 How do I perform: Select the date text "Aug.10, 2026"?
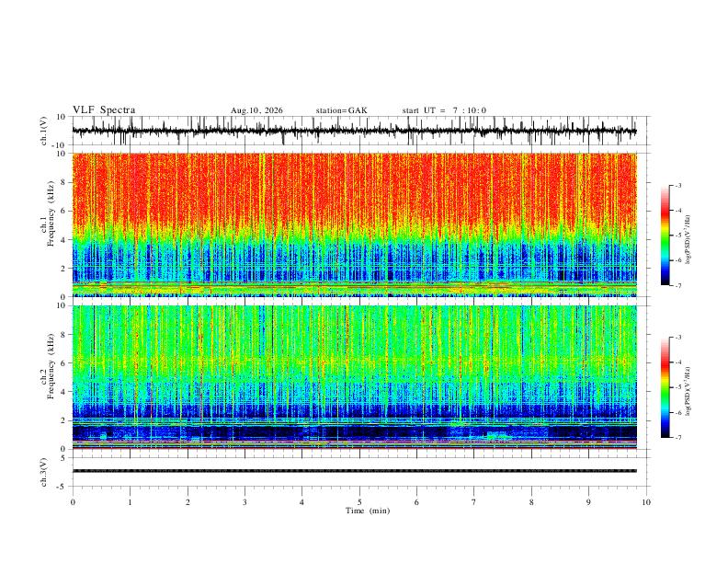pos(256,110)
